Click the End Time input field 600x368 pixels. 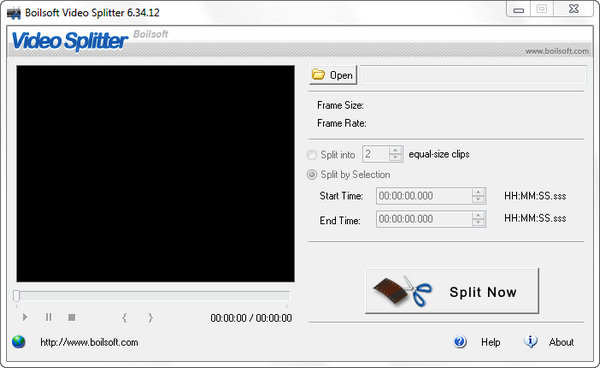tap(424, 219)
